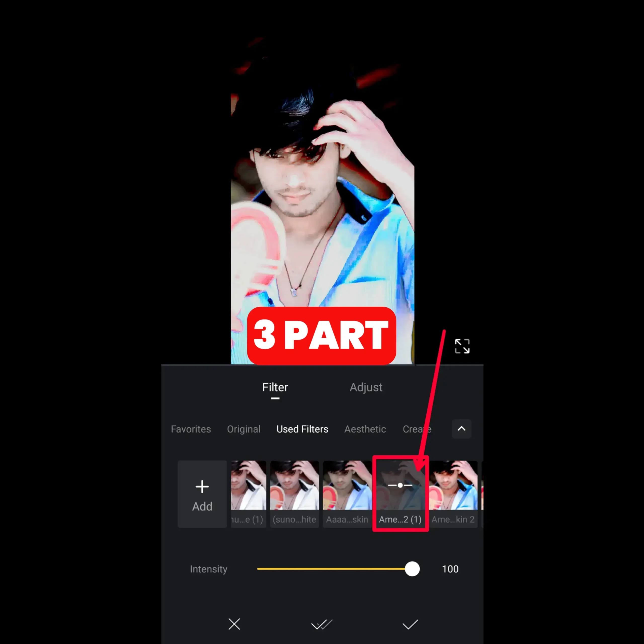
Task: Click the Add filter plus icon
Action: (202, 487)
